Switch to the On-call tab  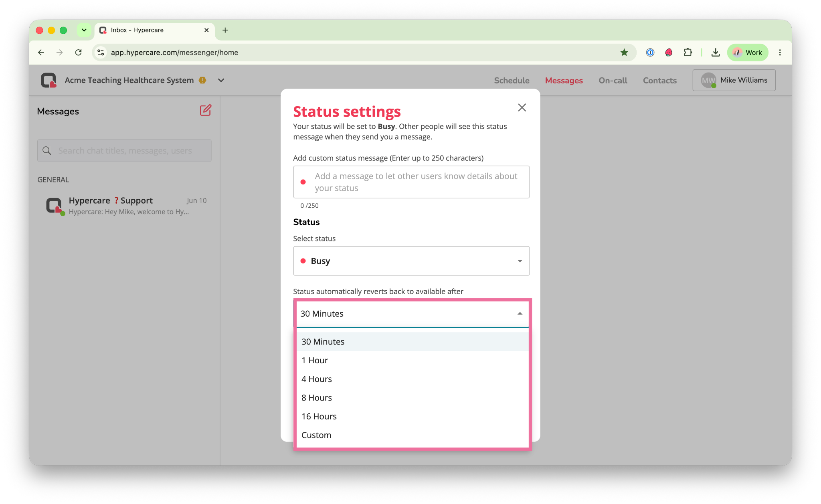pos(613,80)
